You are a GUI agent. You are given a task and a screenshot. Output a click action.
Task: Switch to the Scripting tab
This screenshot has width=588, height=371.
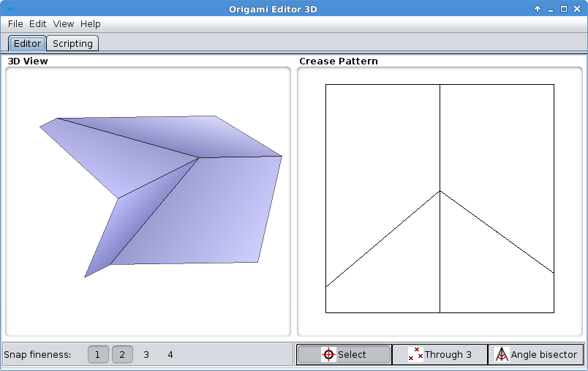click(x=72, y=43)
